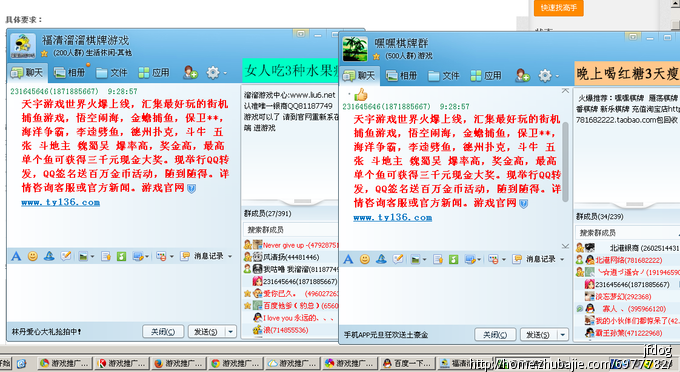Click 搜索群成员 field in 嘿嘿棋牌群 window

tap(628, 233)
